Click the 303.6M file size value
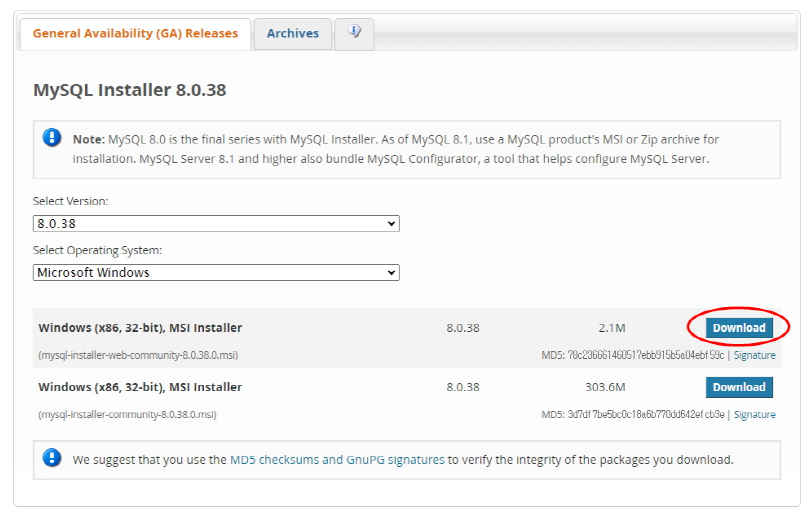The height and width of the screenshot is (531, 810). (x=605, y=387)
